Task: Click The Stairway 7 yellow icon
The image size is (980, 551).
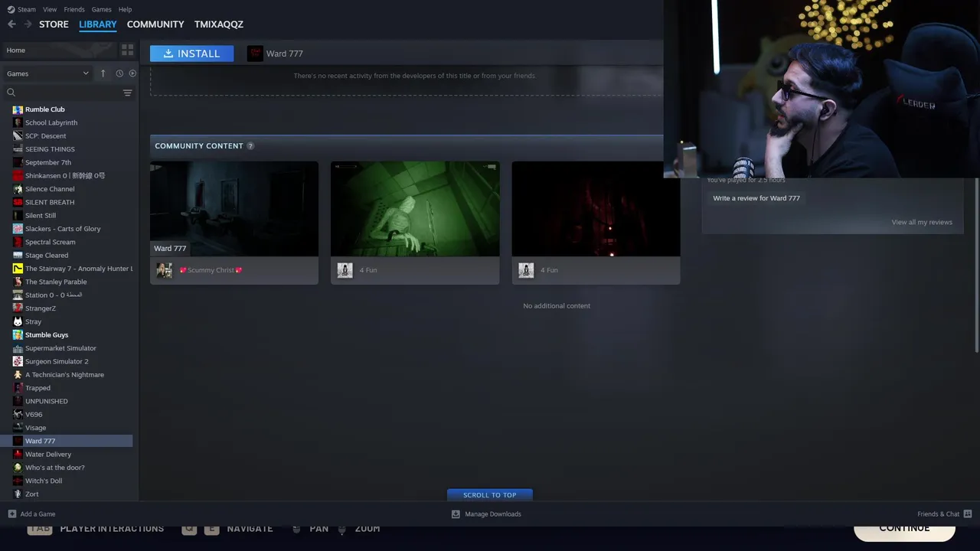Action: click(x=18, y=269)
